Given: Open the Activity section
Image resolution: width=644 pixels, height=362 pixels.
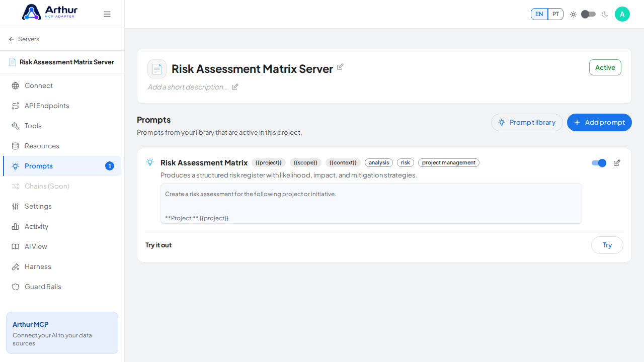Looking at the screenshot, I should click(x=62, y=226).
